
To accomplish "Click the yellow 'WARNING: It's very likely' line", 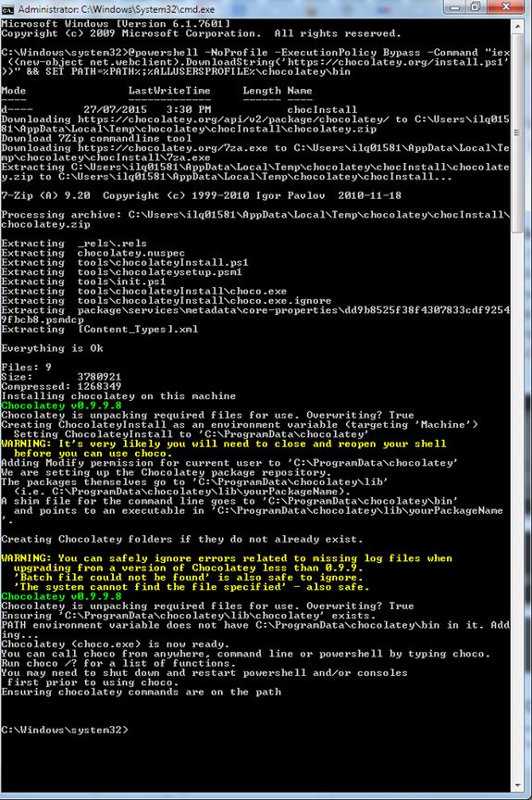I will tap(224, 444).
